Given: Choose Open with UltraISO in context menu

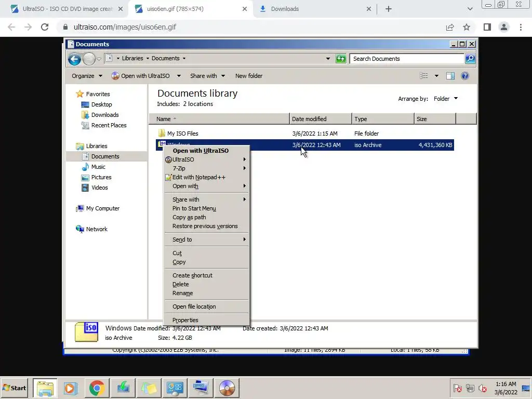Looking at the screenshot, I should click(207, 151).
